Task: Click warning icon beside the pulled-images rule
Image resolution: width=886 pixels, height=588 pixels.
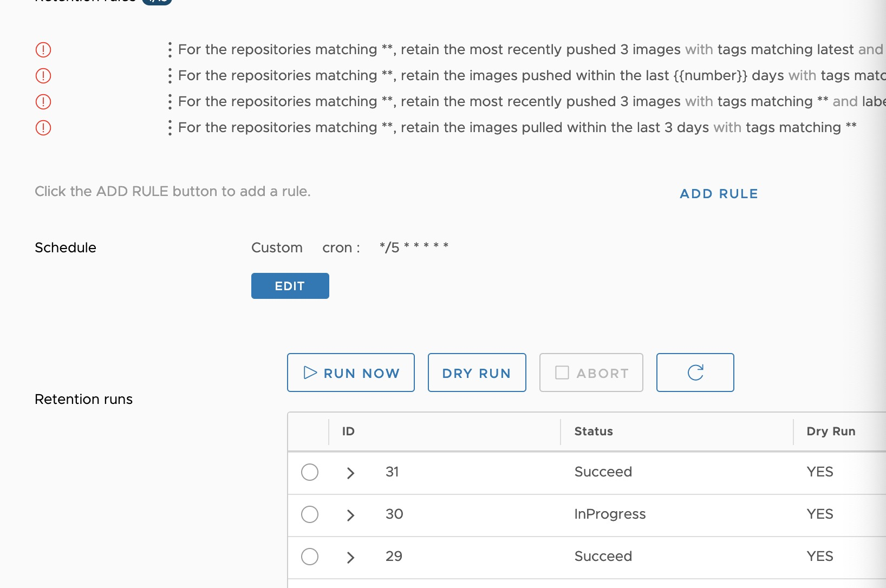Action: pyautogui.click(x=43, y=127)
